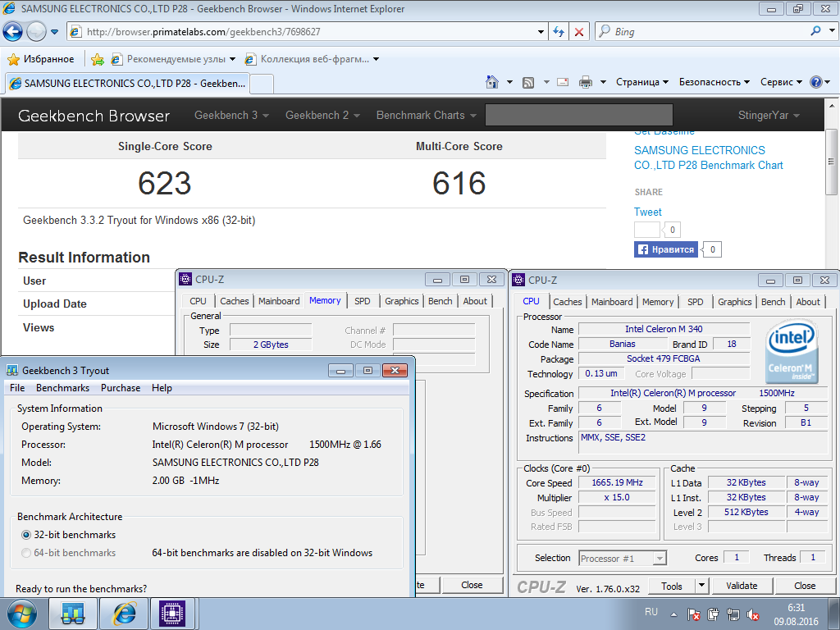Viewport: 840px width, 630px height.
Task: Click the page vertical scrollbar thumb
Action: coord(831,162)
